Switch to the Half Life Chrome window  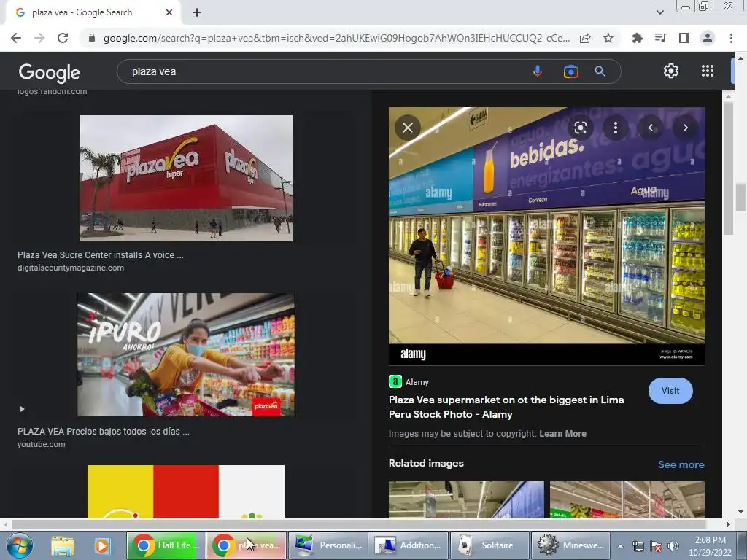pyautogui.click(x=166, y=545)
